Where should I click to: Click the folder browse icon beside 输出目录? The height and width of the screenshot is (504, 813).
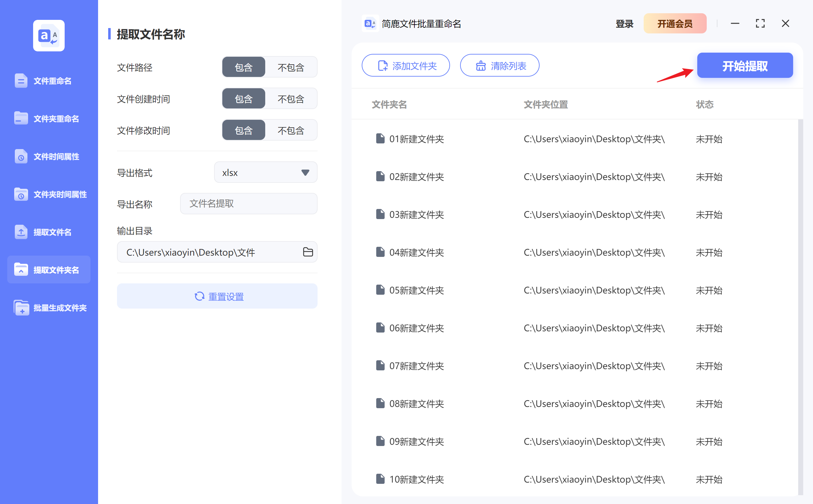click(x=308, y=252)
